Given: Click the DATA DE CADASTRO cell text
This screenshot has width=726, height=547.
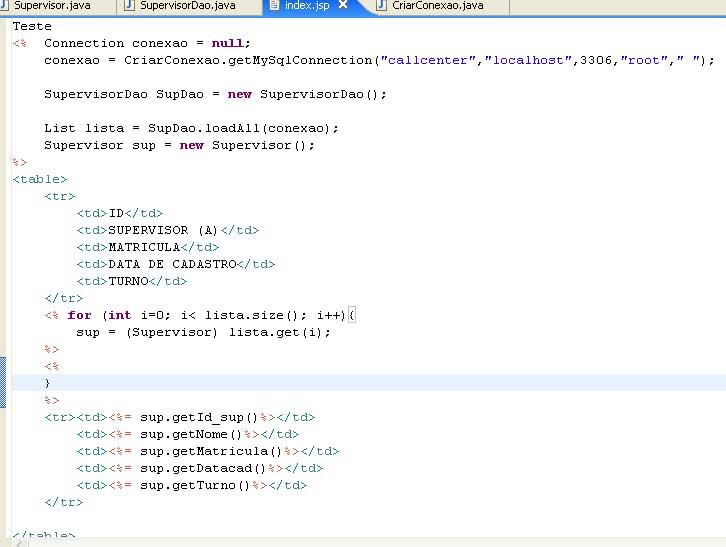Looking at the screenshot, I should point(172,264).
